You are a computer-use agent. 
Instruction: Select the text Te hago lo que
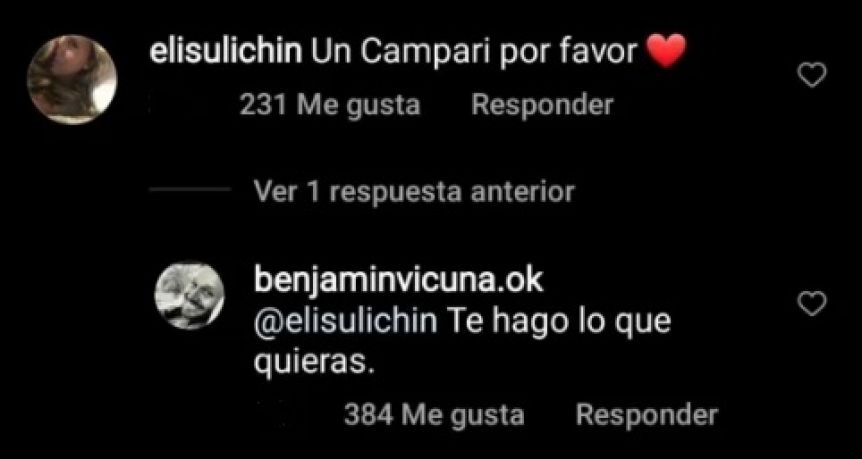[561, 323]
